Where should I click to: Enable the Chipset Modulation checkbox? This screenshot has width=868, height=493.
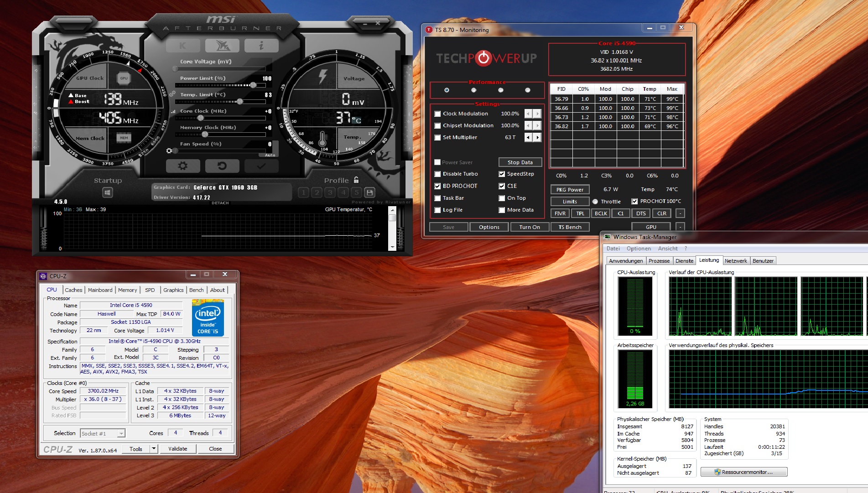[x=437, y=126]
